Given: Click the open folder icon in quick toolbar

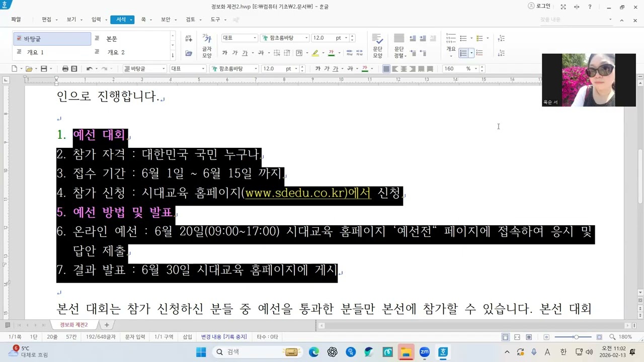Looking at the screenshot, I should pos(29,68).
